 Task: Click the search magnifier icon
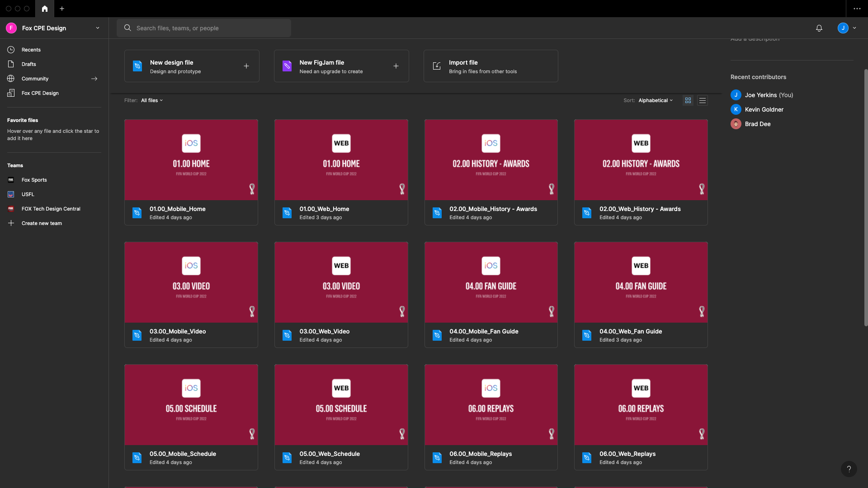point(127,28)
